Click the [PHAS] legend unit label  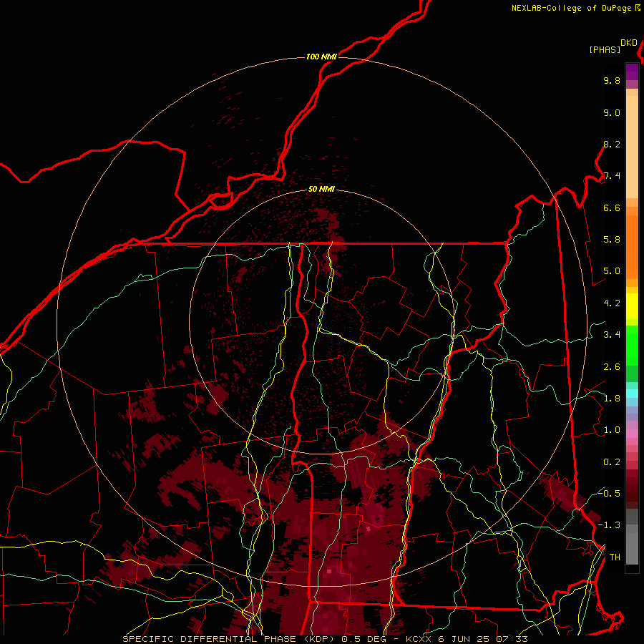coord(605,50)
